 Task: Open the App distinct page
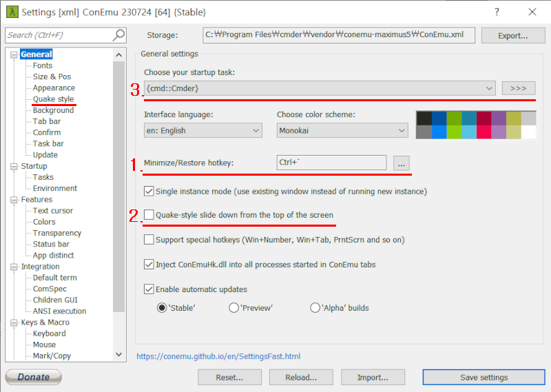(54, 256)
